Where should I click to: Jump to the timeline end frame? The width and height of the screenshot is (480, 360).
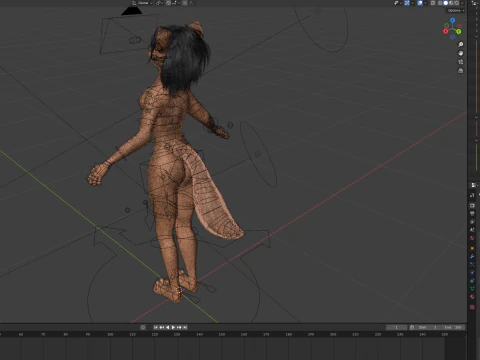185,327
